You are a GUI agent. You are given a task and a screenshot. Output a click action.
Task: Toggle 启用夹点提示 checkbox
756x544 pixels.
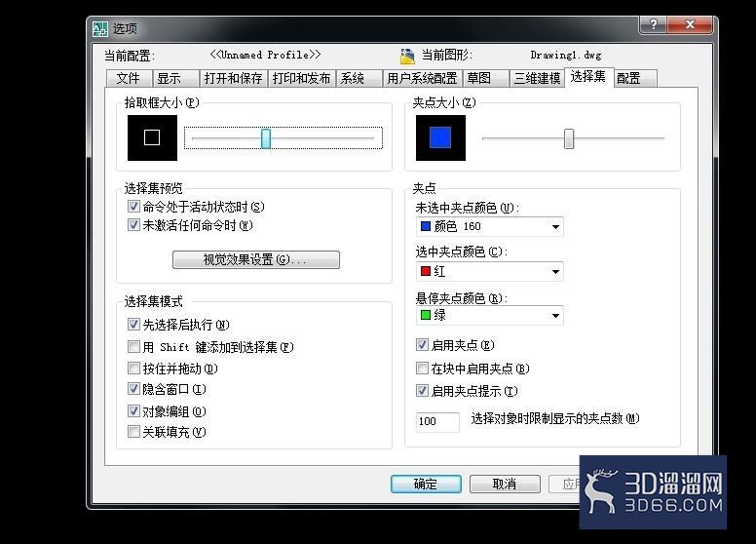point(422,390)
